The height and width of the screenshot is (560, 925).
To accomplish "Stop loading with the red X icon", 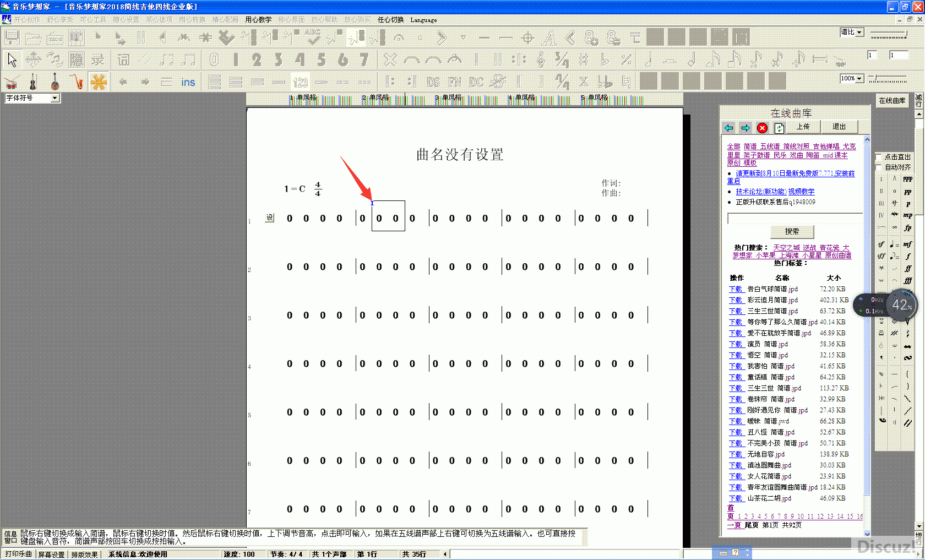I will pos(762,128).
